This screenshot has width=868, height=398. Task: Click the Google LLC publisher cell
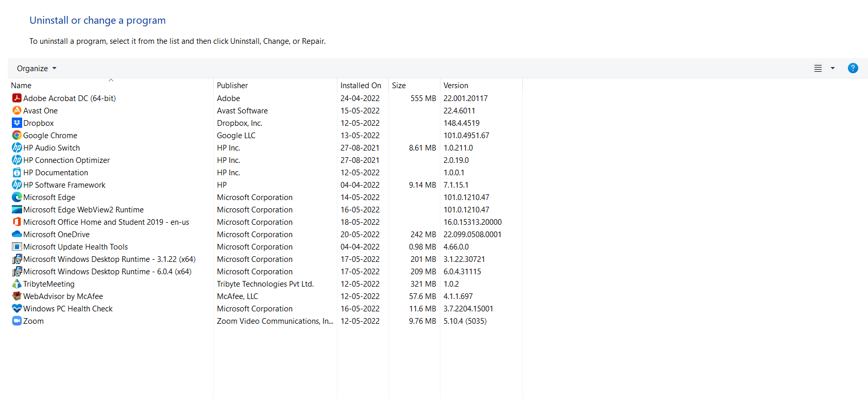point(236,135)
